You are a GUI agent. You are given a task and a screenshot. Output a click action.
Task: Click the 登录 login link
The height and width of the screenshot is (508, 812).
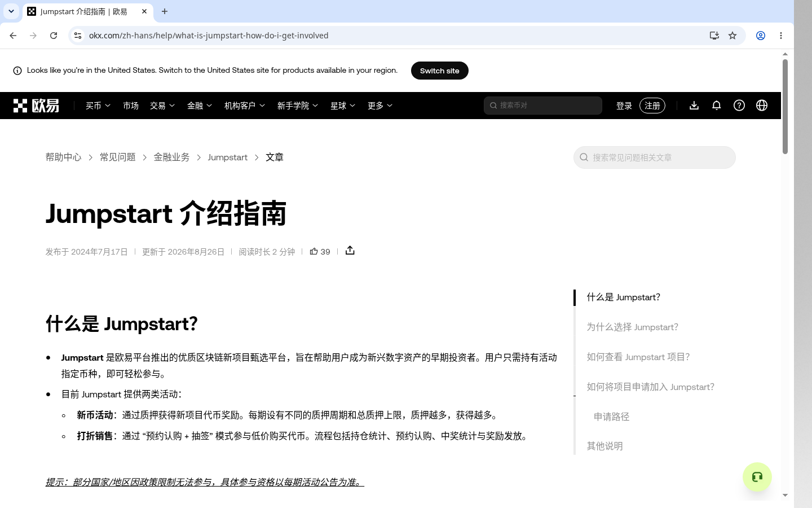pyautogui.click(x=624, y=106)
